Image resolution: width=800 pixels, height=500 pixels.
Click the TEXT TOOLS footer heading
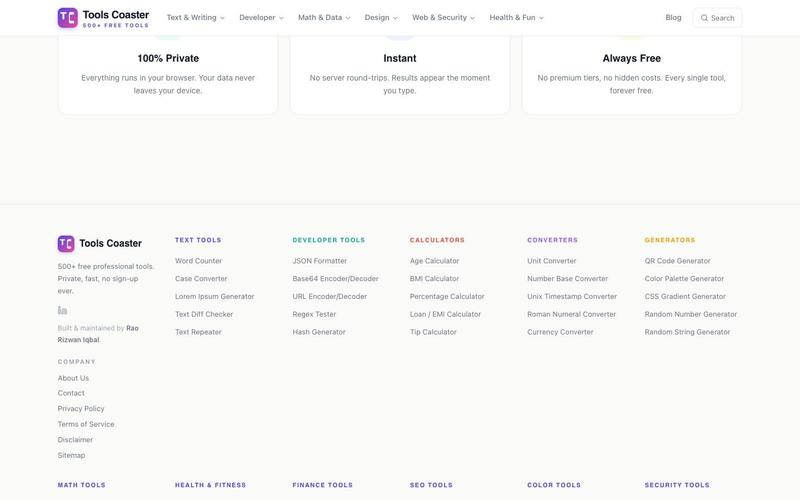(x=198, y=240)
